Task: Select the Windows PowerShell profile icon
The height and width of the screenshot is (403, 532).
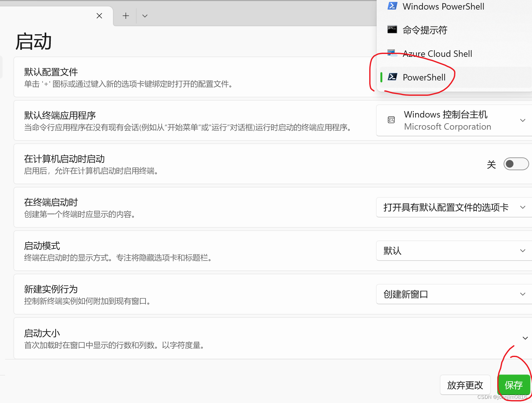Action: (x=392, y=6)
